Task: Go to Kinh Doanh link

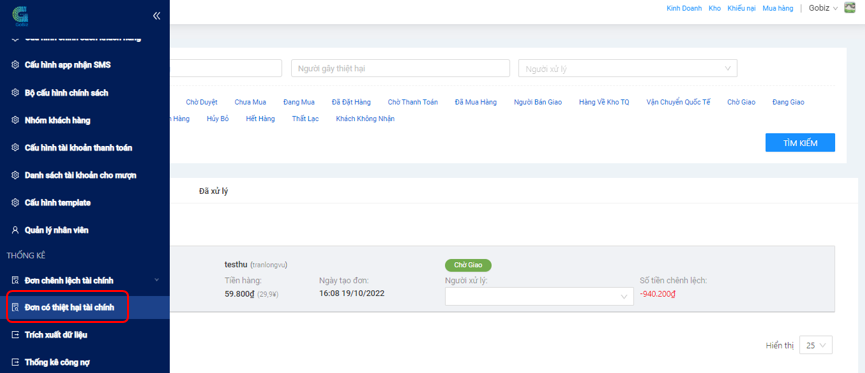Action: (x=684, y=8)
